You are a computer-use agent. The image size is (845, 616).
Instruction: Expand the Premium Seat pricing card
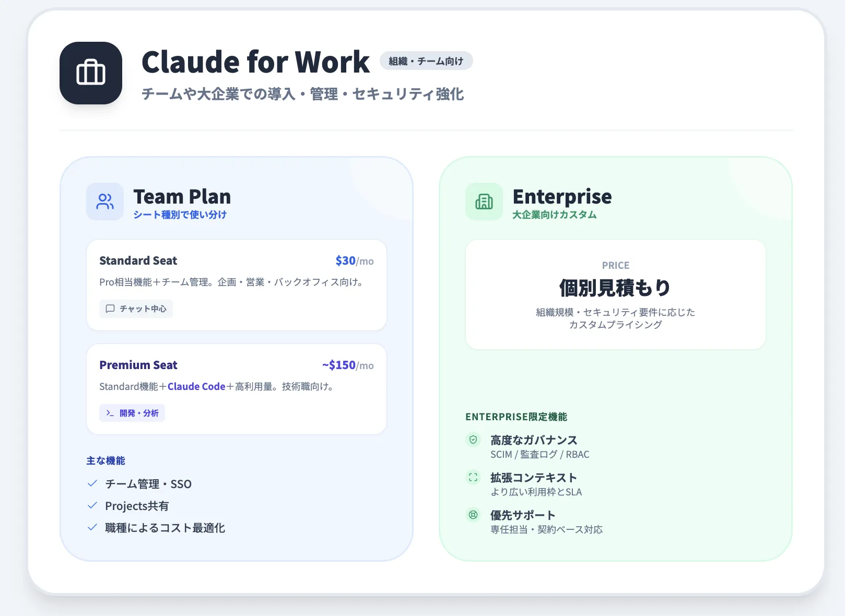(x=236, y=389)
